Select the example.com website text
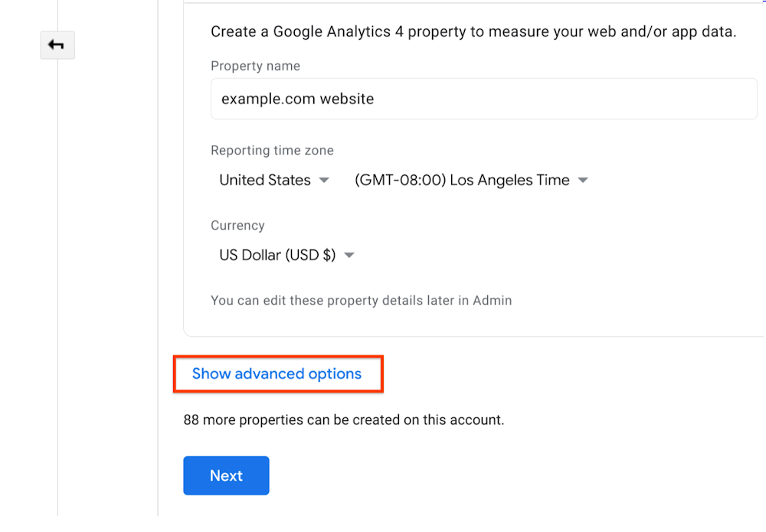Image resolution: width=766 pixels, height=532 pixels. [x=296, y=99]
